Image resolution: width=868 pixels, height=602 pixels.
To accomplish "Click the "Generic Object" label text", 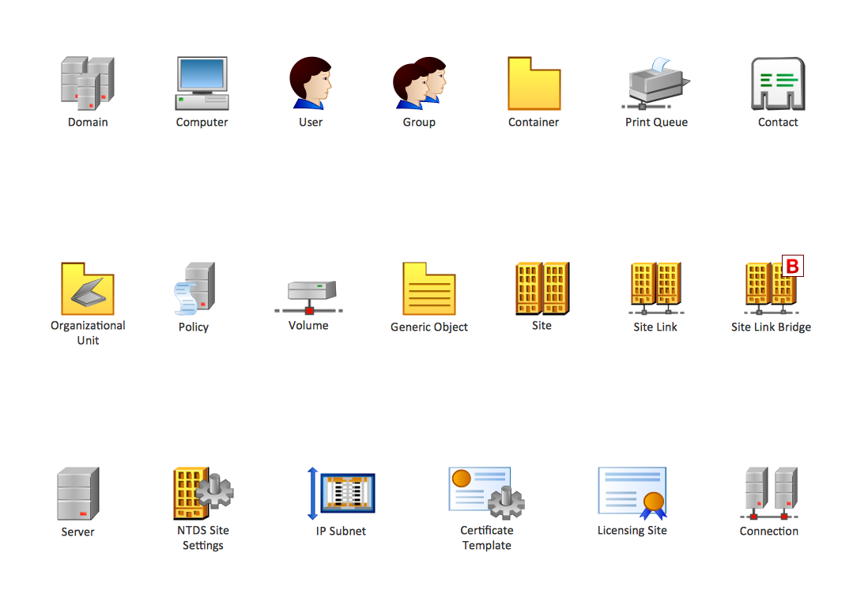I will click(x=429, y=328).
